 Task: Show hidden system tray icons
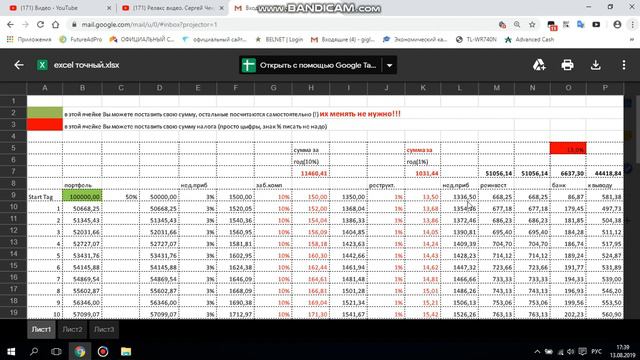tap(537, 351)
